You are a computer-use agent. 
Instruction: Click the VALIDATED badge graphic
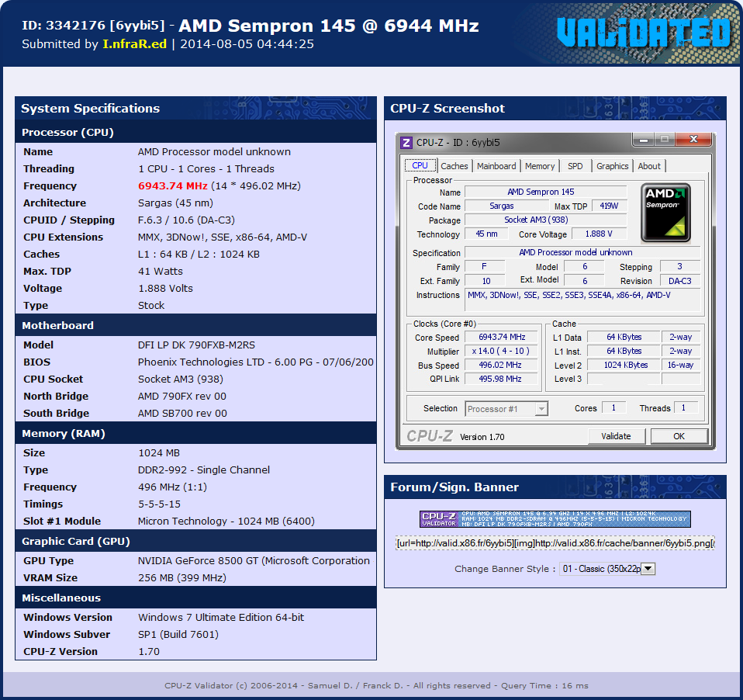pos(644,33)
